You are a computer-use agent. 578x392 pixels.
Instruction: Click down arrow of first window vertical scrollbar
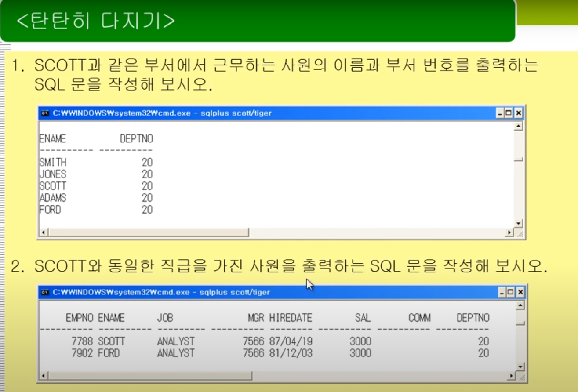tap(519, 224)
